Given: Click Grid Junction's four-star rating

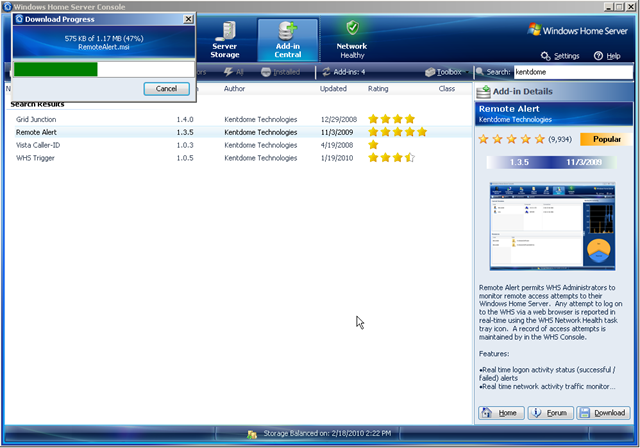Looking at the screenshot, I should tap(391, 119).
